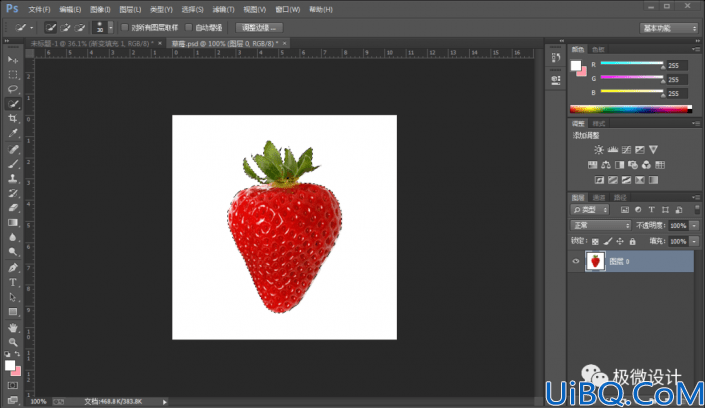705x408 pixels.
Task: Switch to the Swatches panel tab
Action: click(x=598, y=49)
